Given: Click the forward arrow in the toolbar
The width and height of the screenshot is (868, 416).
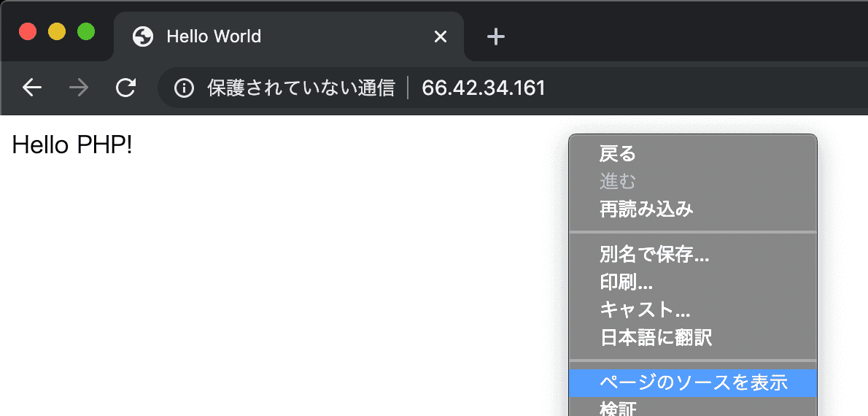Looking at the screenshot, I should coord(79,88).
